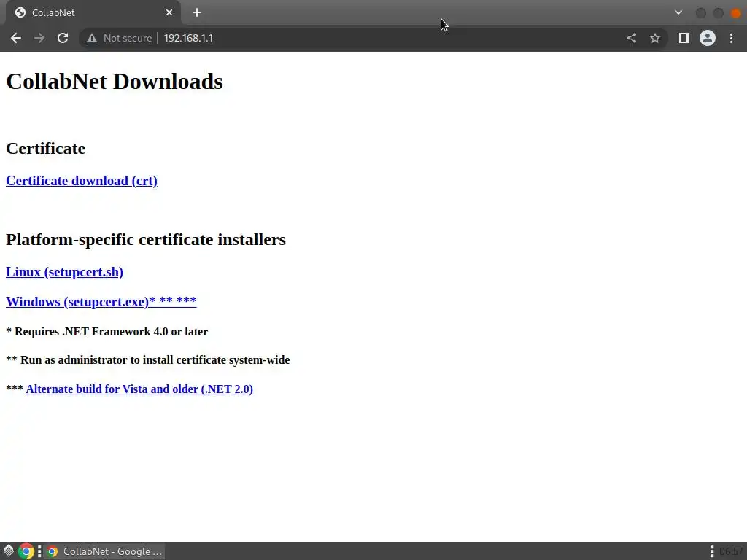Select the CollabNet browser tab
Image resolution: width=747 pixels, height=560 pixels.
93,13
